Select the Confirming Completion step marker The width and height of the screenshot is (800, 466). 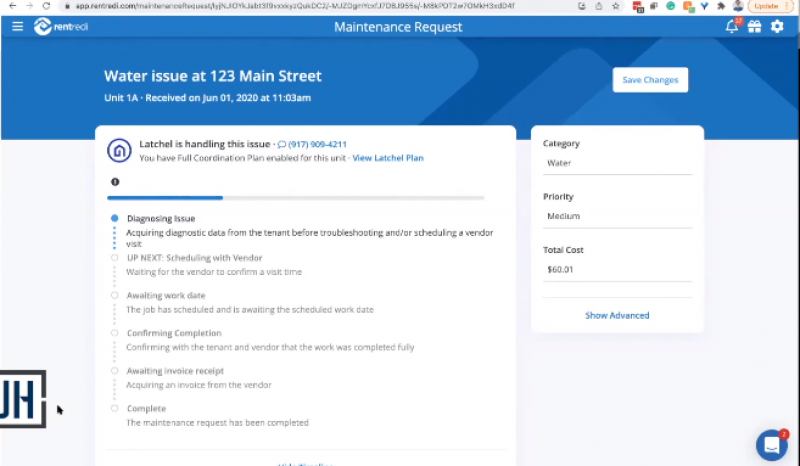(x=115, y=333)
